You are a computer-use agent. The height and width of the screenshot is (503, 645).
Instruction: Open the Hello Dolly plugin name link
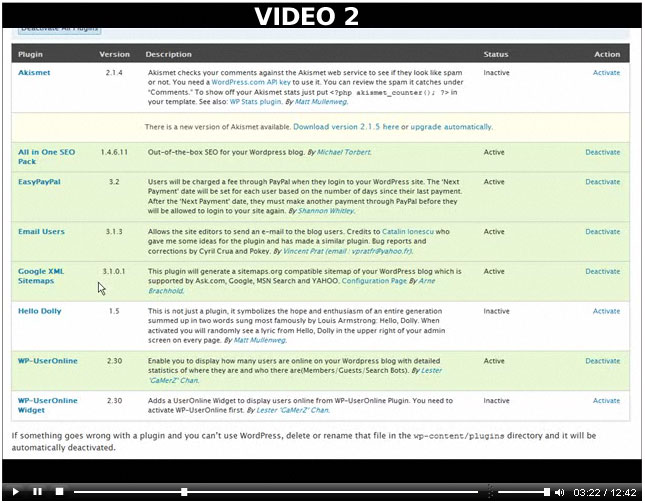click(39, 311)
